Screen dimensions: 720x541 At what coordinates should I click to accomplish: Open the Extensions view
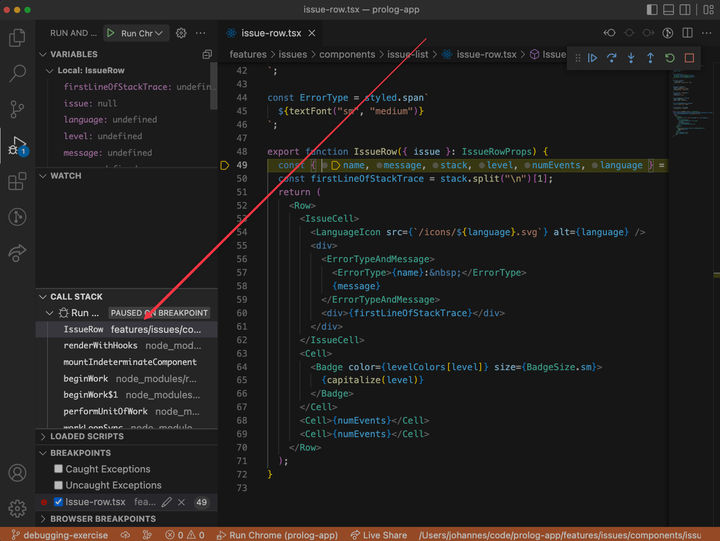coord(17,181)
